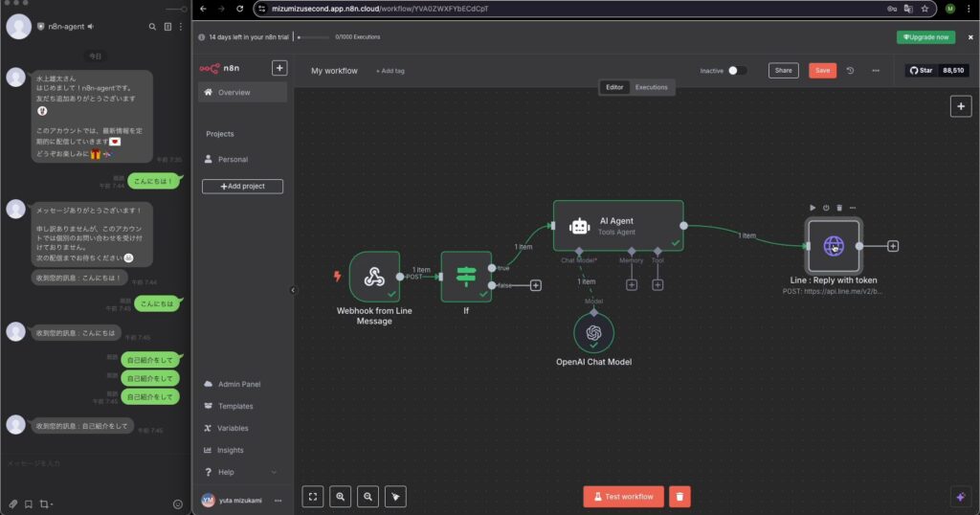
Task: Search in the LINE chat window
Action: point(152,27)
